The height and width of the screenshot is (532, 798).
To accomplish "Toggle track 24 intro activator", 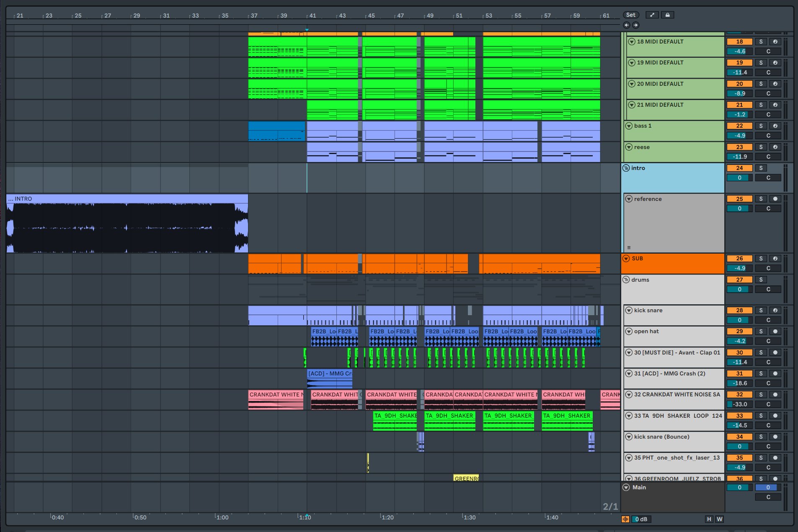I will coord(739,168).
